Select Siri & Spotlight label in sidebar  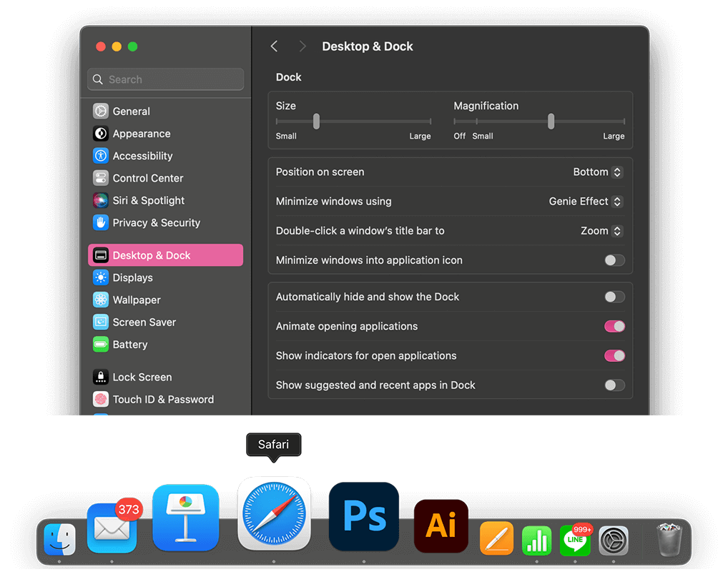coord(149,201)
